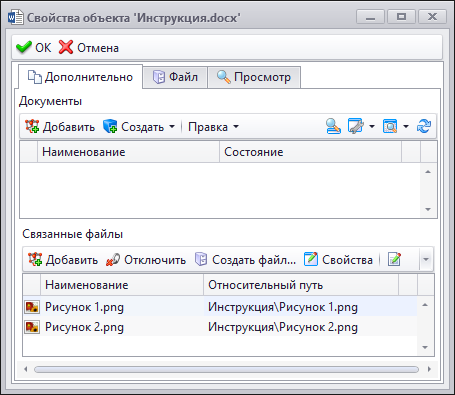Click Создать файл... in linked files toolbar
This screenshot has width=455, height=395.
click(245, 260)
